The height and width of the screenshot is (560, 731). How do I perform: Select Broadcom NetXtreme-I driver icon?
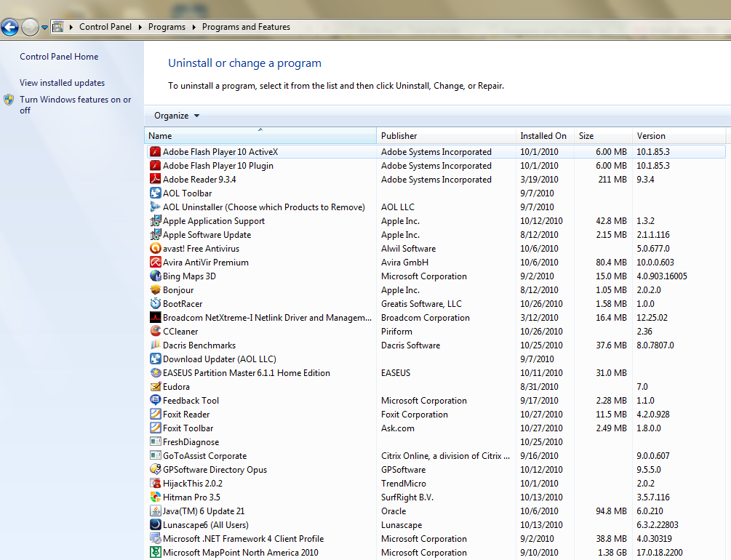155,318
